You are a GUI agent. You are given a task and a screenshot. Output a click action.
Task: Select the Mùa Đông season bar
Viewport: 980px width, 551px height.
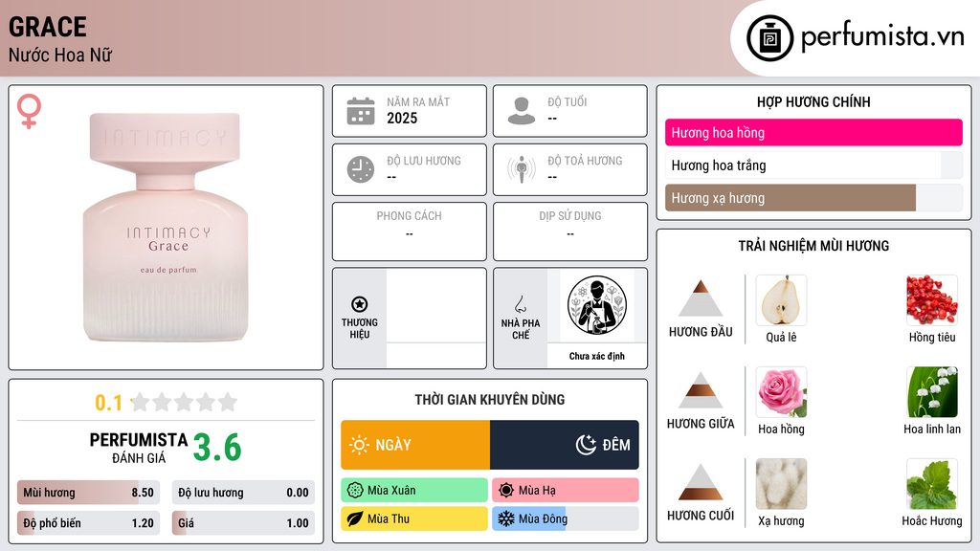[x=566, y=518]
